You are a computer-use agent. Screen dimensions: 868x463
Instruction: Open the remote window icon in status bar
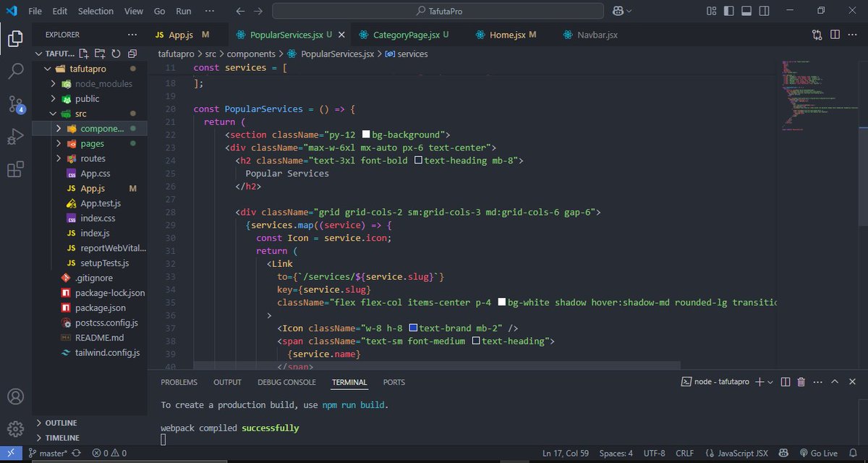10,454
